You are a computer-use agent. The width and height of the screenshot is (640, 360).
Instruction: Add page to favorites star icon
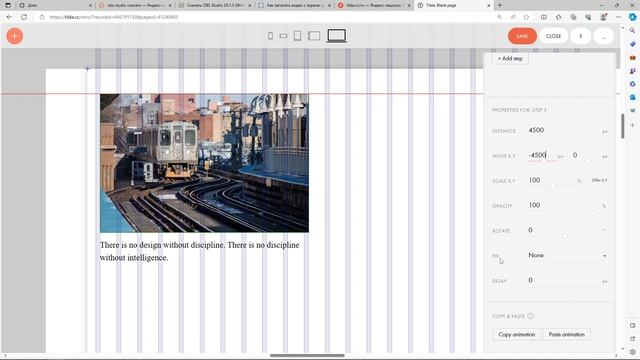[527, 17]
